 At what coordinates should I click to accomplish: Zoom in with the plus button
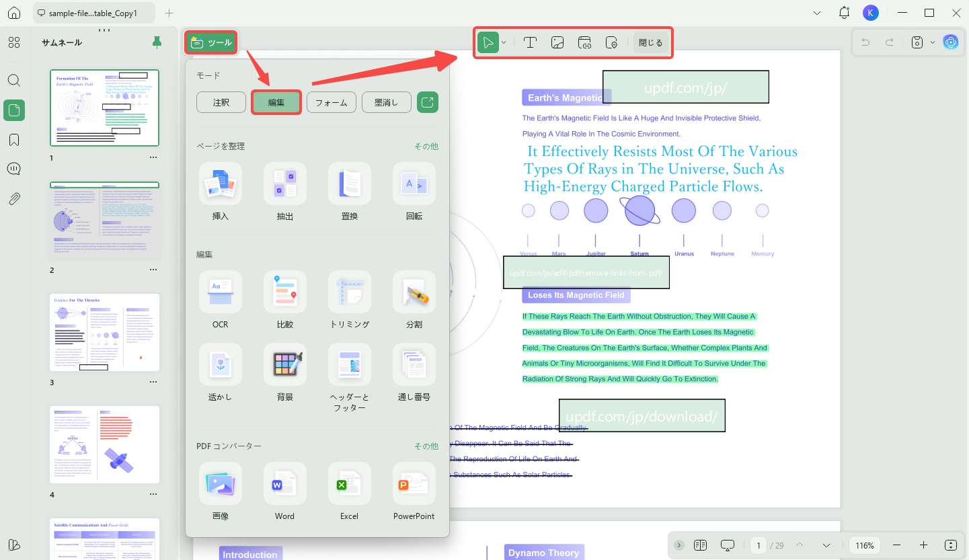tap(923, 545)
